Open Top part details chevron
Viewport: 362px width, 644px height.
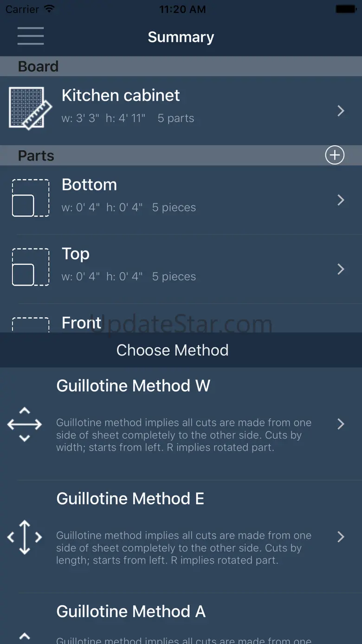tap(341, 269)
